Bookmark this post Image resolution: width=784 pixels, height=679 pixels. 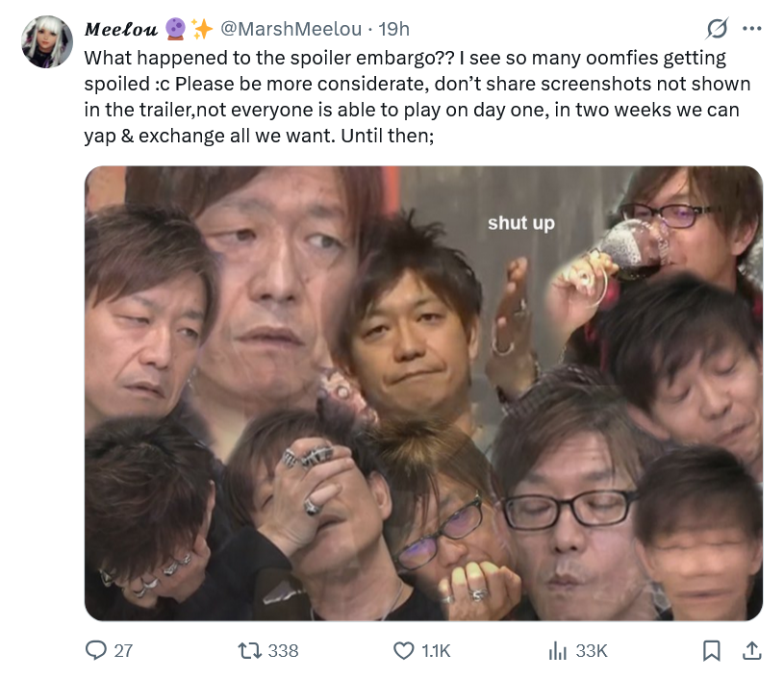pyautogui.click(x=711, y=650)
